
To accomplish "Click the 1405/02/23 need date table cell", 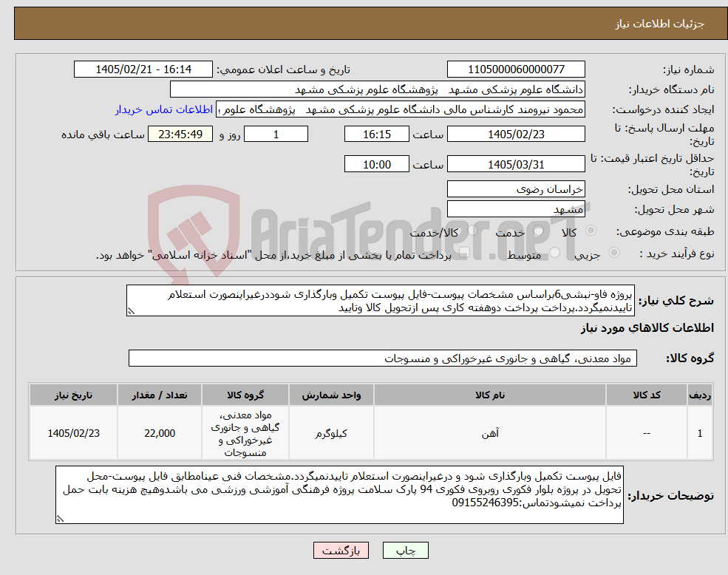I will [73, 433].
